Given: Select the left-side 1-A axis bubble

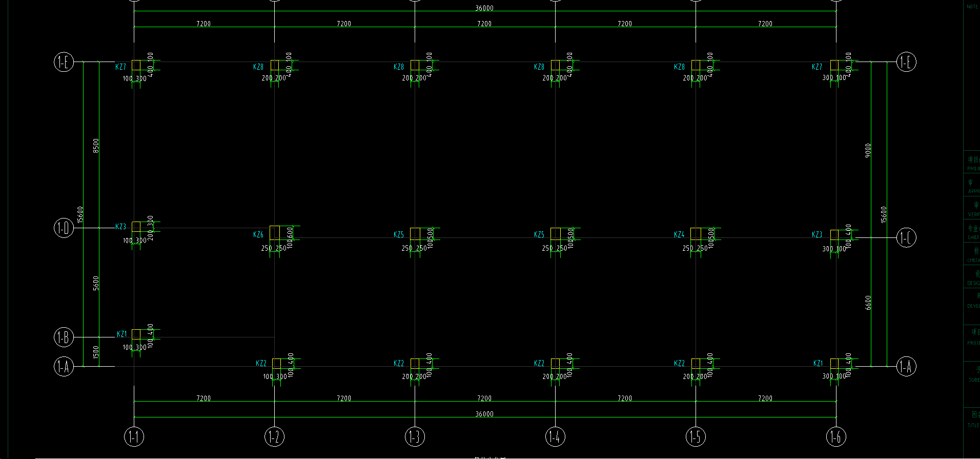Looking at the screenshot, I should point(64,366).
